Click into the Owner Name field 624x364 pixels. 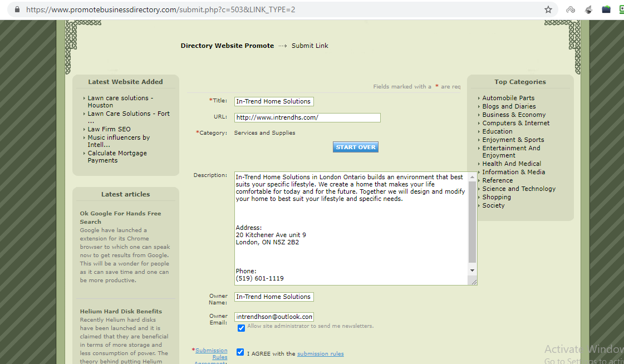[274, 297]
